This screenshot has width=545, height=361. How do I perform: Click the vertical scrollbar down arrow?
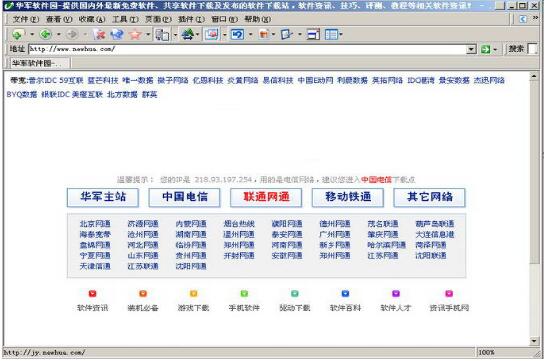pyautogui.click(x=534, y=341)
